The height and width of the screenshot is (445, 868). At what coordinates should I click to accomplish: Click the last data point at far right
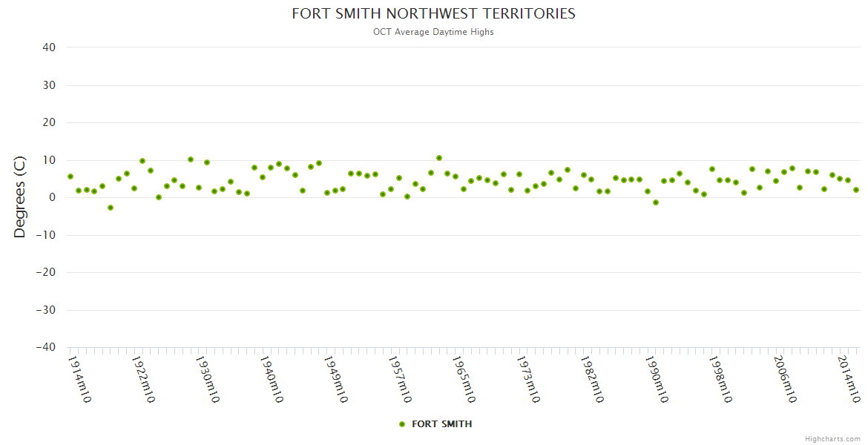pyautogui.click(x=856, y=190)
